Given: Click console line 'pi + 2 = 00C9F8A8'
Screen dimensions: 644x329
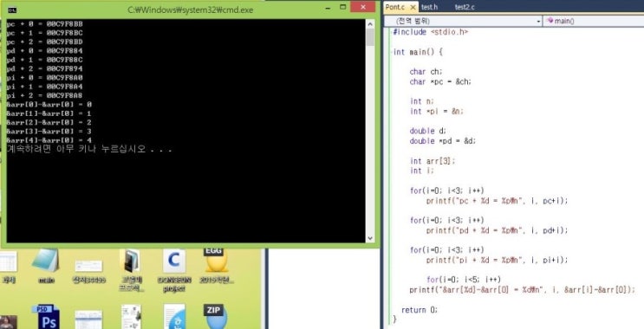Looking at the screenshot, I should click(44, 95).
